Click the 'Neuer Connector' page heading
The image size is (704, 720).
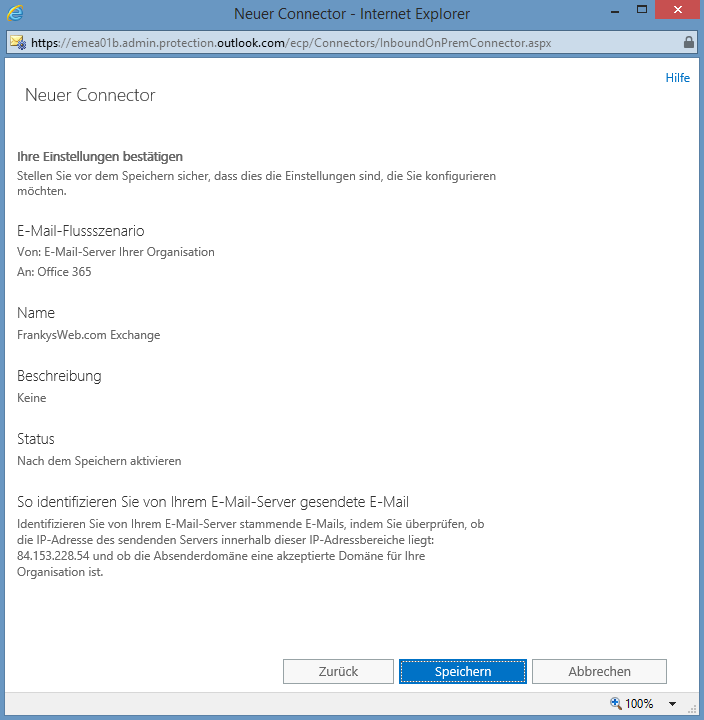[90, 96]
